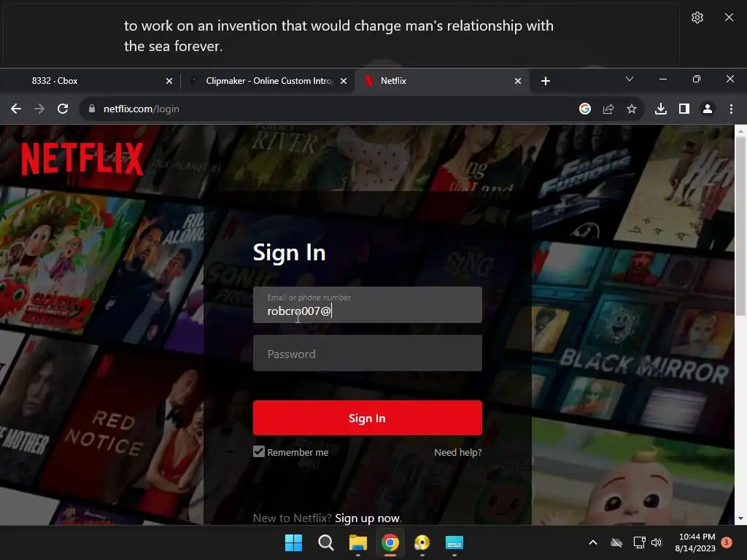Expand the tab search dropdown
The image size is (747, 560).
[x=630, y=79]
